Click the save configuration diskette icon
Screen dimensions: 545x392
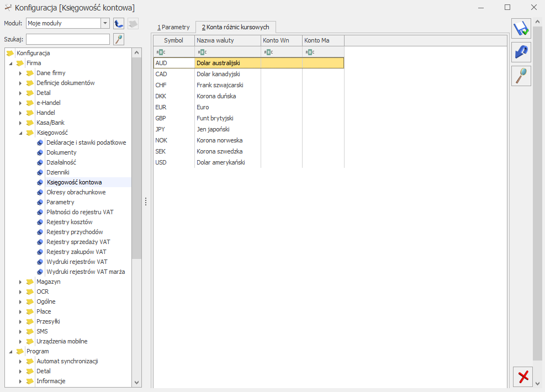[521, 29]
